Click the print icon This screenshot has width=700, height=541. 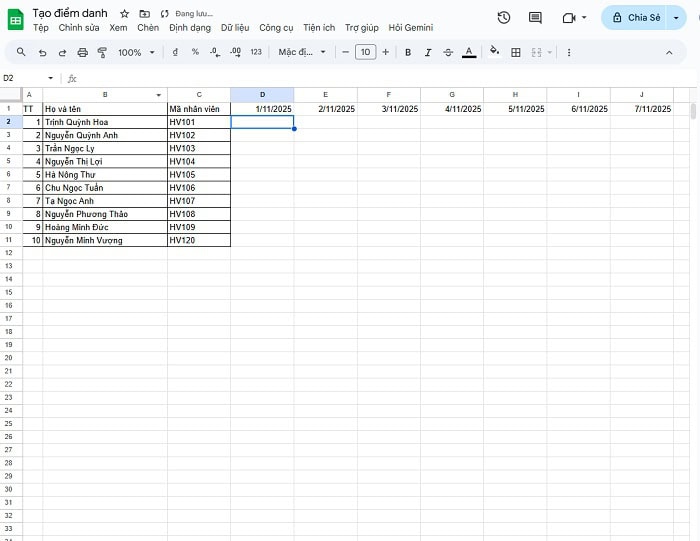(83, 53)
